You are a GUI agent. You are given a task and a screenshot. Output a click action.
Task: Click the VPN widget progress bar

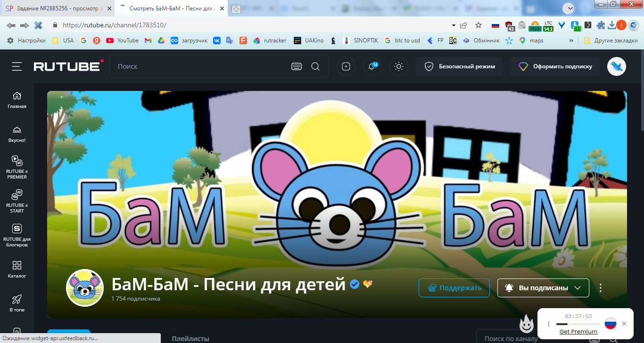(578, 324)
